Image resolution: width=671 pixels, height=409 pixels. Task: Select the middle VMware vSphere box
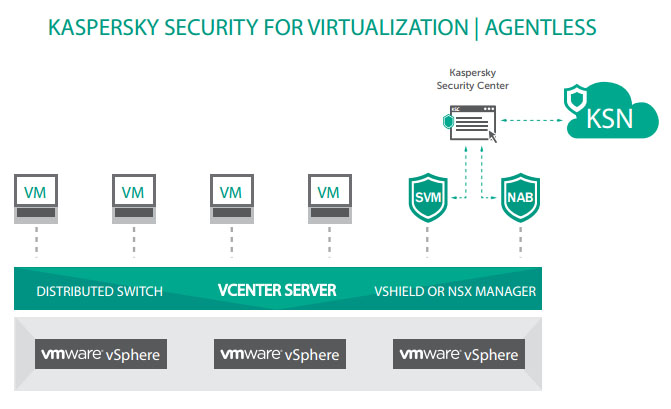[279, 354]
